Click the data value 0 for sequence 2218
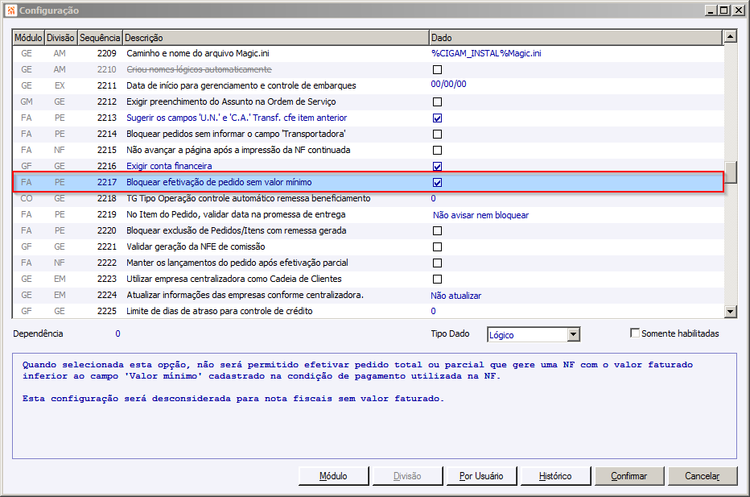Screen dimensions: 750x497 click(433, 199)
